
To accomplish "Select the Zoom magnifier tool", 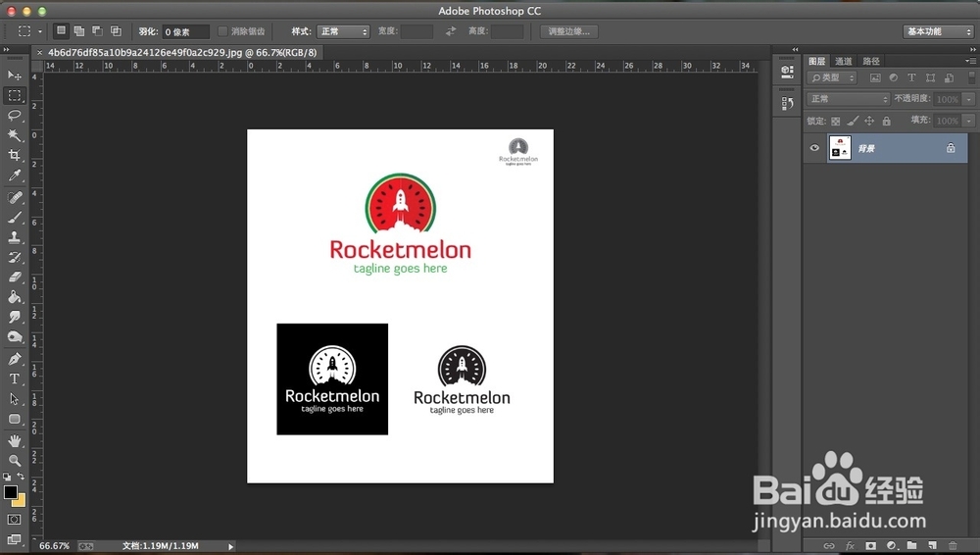I will coord(15,460).
